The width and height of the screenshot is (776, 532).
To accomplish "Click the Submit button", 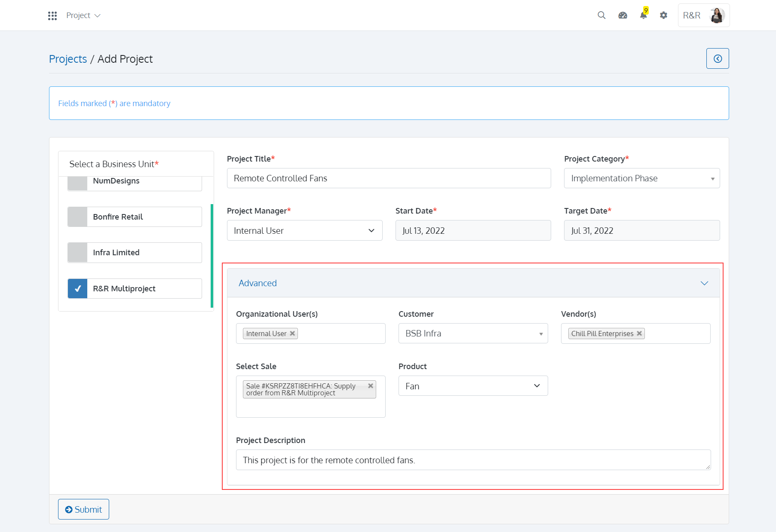I will [x=83, y=509].
